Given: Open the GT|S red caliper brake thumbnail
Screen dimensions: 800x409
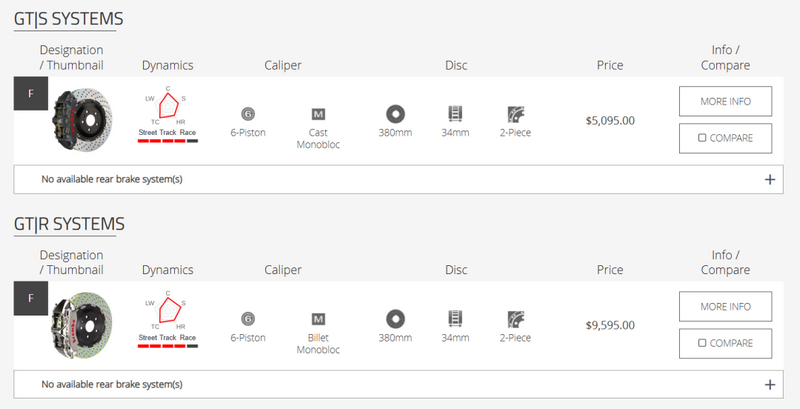Looking at the screenshot, I should tap(78, 120).
